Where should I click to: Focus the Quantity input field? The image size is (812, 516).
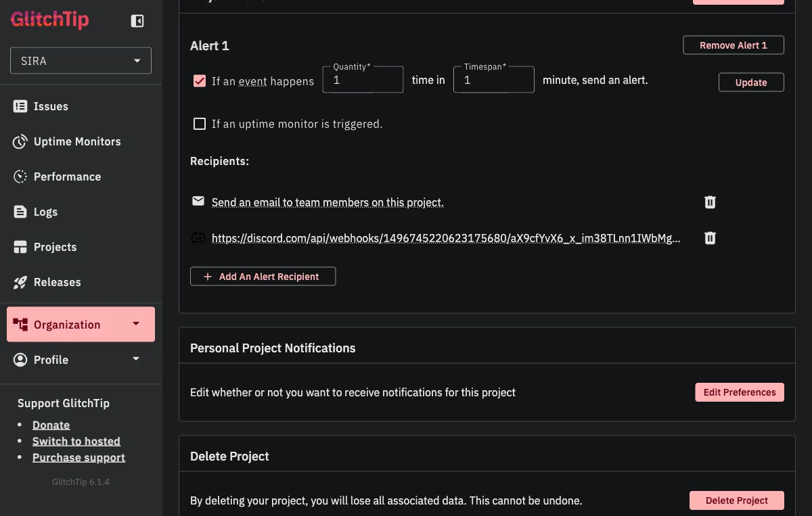(363, 80)
